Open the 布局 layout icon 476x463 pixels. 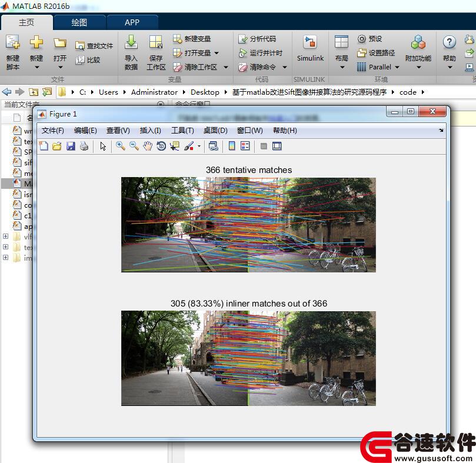pyautogui.click(x=341, y=42)
